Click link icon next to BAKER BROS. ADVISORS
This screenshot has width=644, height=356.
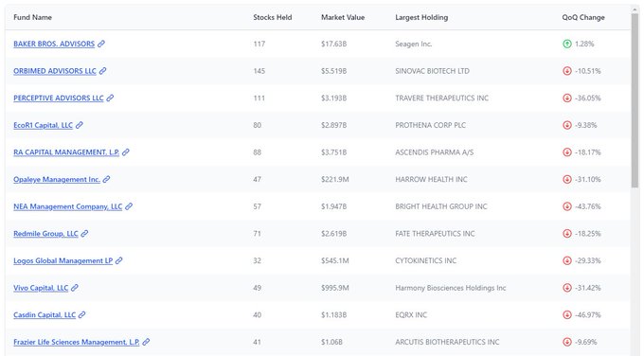pyautogui.click(x=101, y=44)
